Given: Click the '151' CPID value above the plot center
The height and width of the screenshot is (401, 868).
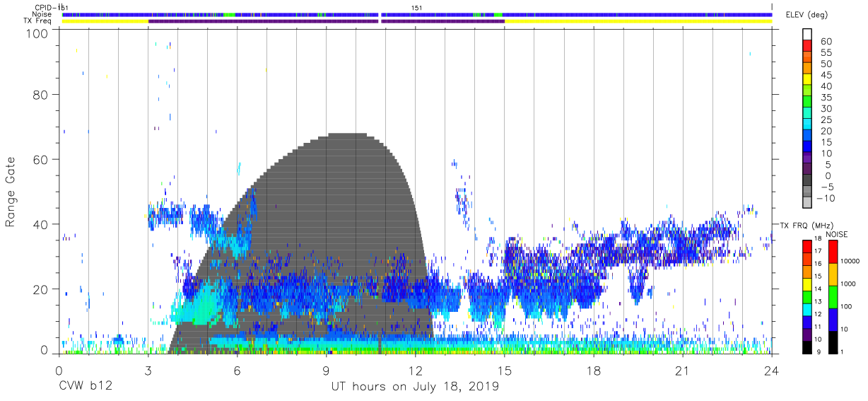Looking at the screenshot, I should pos(417,7).
